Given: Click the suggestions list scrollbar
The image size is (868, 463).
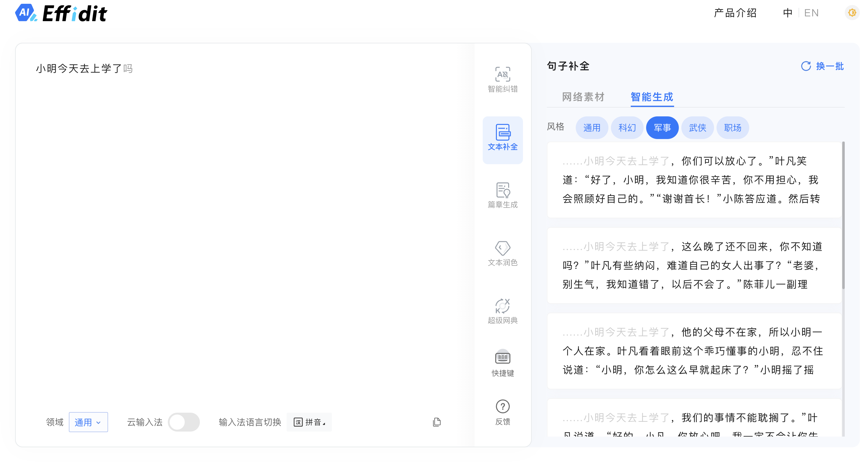Looking at the screenshot, I should [843, 216].
